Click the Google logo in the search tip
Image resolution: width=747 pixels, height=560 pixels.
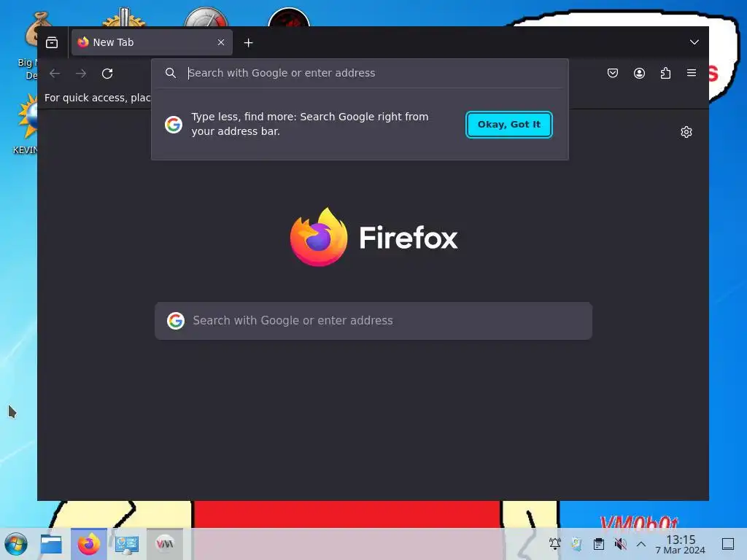[174, 124]
